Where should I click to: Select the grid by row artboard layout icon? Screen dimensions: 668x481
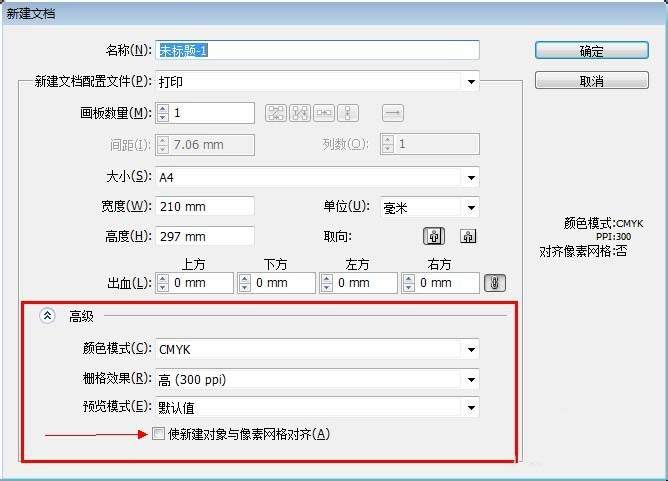pyautogui.click(x=276, y=113)
